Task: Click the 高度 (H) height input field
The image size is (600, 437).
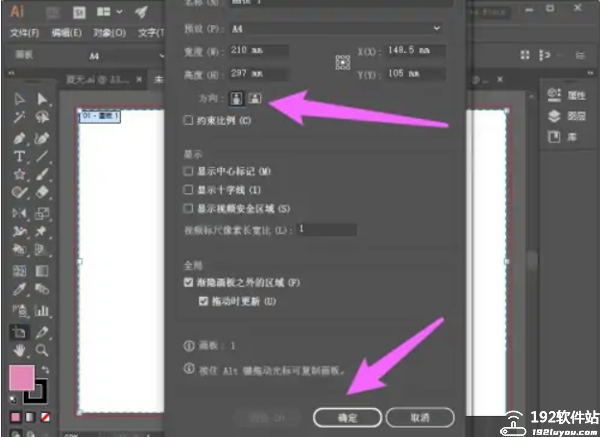Action: click(259, 73)
